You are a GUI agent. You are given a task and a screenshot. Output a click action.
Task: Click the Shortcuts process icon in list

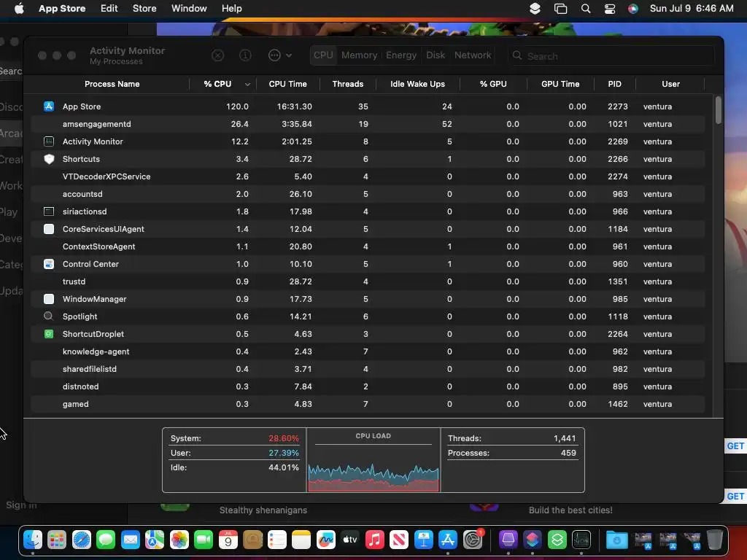point(49,159)
